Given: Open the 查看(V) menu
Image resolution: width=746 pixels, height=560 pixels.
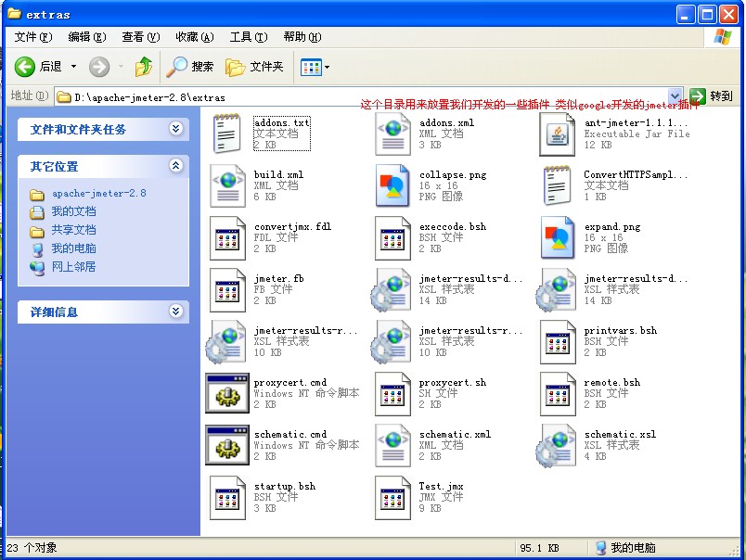Looking at the screenshot, I should tap(140, 36).
